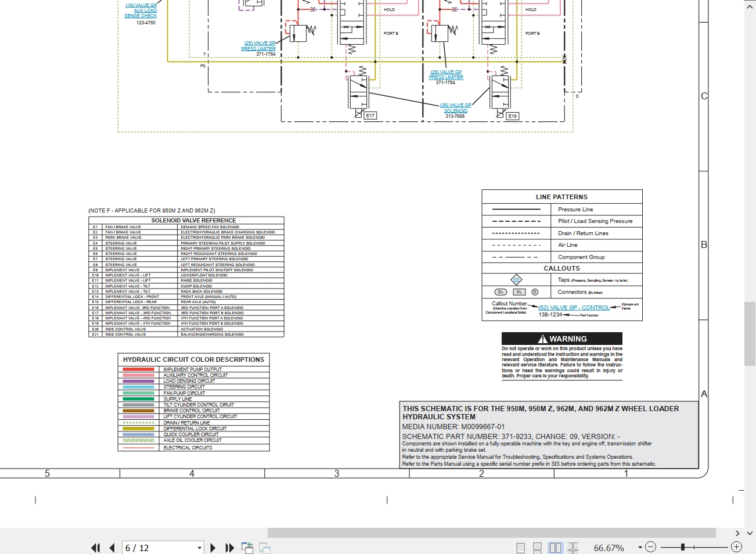Click the E21 RIDE CONTROL VALVE row
756x554 pixels.
pyautogui.click(x=186, y=334)
